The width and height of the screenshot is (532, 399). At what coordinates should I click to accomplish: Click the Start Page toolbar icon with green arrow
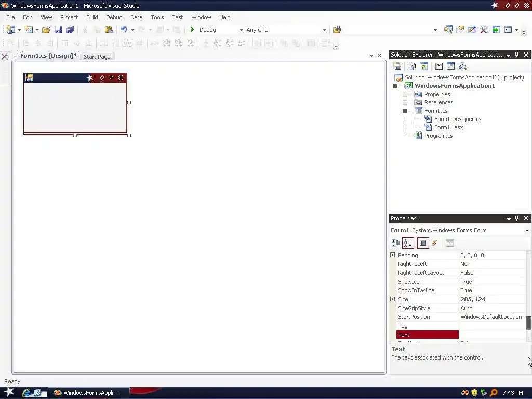496,30
